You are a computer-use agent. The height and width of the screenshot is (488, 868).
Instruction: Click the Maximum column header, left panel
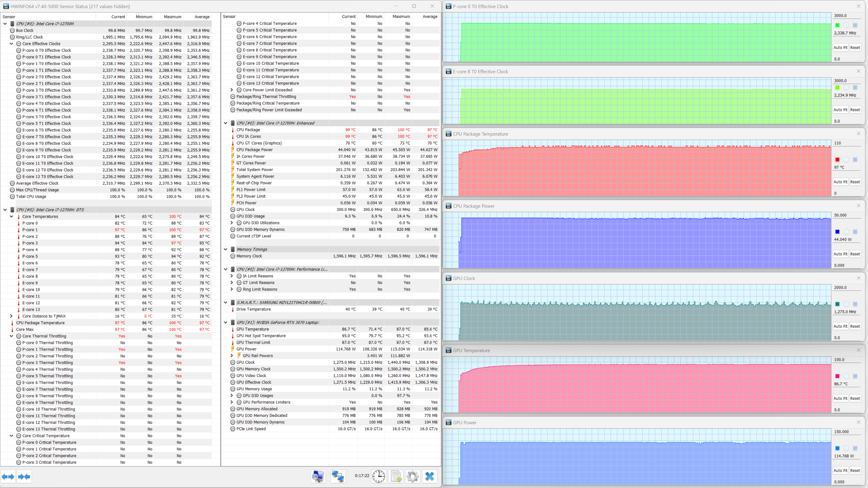[x=173, y=17]
